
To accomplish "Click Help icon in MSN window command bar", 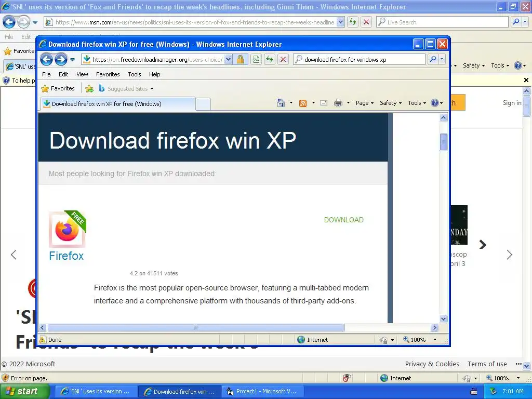I will click(518, 65).
